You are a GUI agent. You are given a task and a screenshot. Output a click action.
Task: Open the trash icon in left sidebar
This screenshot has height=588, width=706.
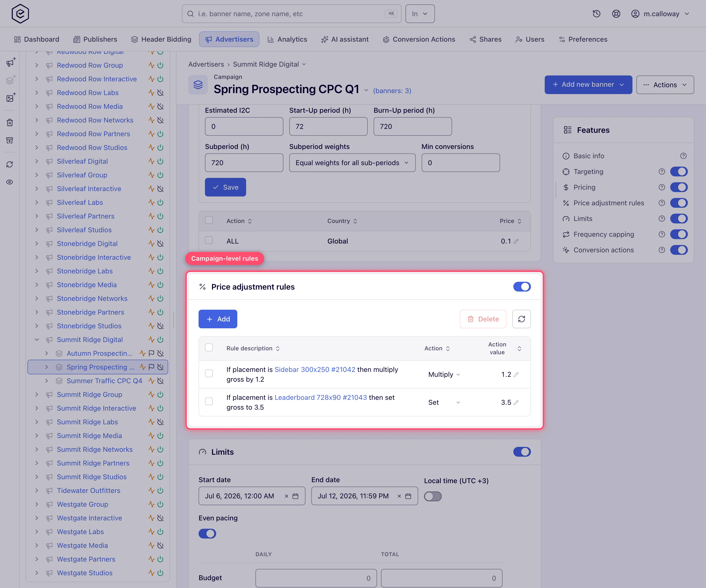(x=10, y=122)
